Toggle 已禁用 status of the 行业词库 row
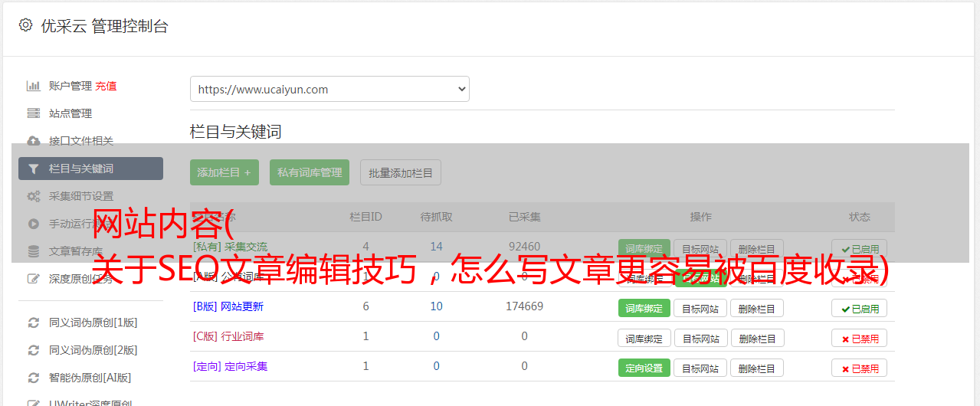 860,338
